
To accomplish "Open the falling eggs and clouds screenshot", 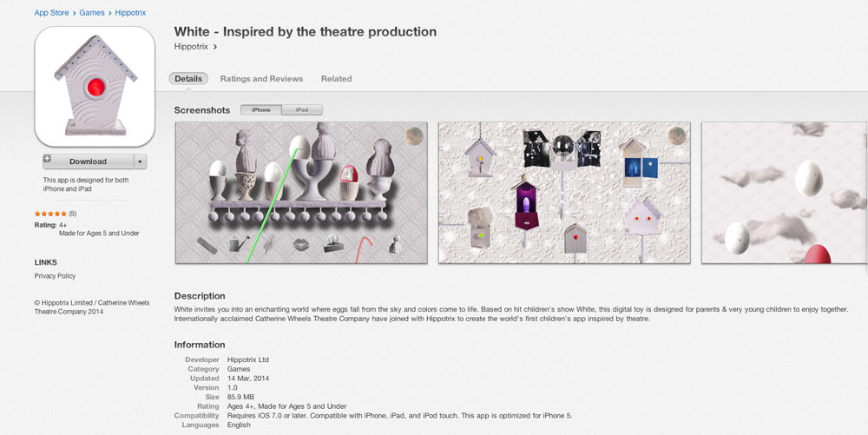I will coord(785,193).
